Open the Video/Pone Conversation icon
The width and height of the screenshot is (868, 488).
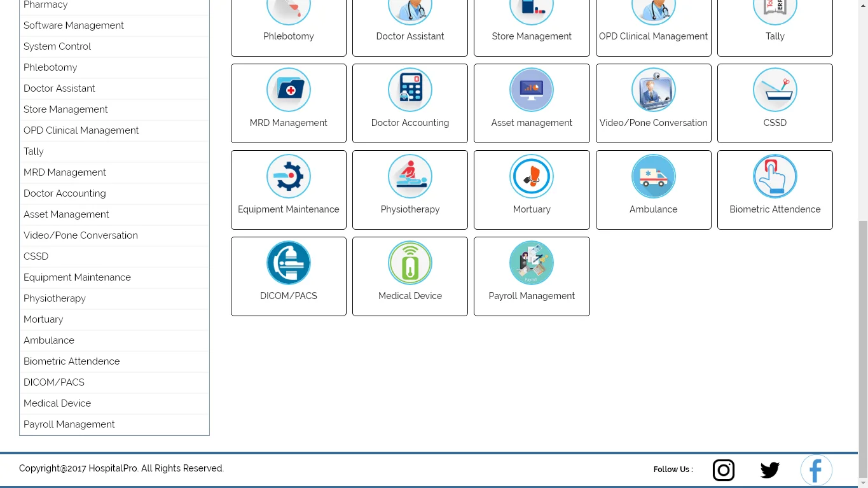(653, 90)
